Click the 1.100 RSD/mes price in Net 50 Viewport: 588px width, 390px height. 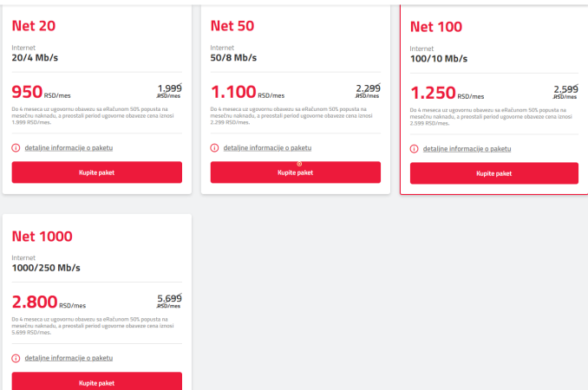(247, 92)
